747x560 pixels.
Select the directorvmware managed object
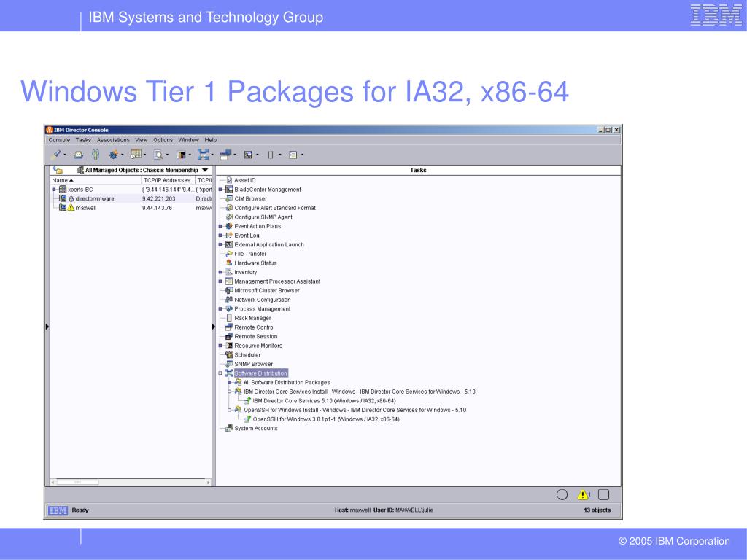coord(94,199)
